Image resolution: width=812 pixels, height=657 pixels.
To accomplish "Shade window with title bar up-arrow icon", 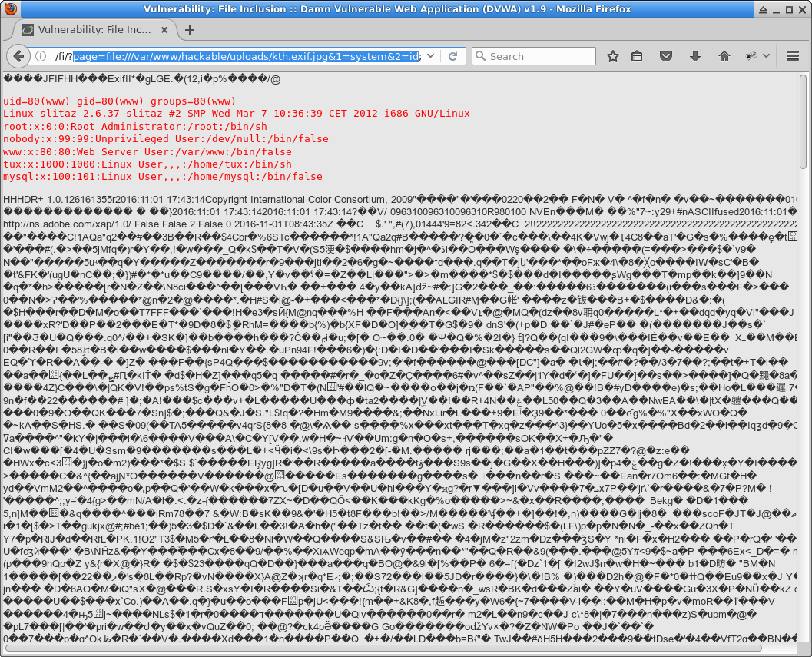I will click(x=764, y=9).
